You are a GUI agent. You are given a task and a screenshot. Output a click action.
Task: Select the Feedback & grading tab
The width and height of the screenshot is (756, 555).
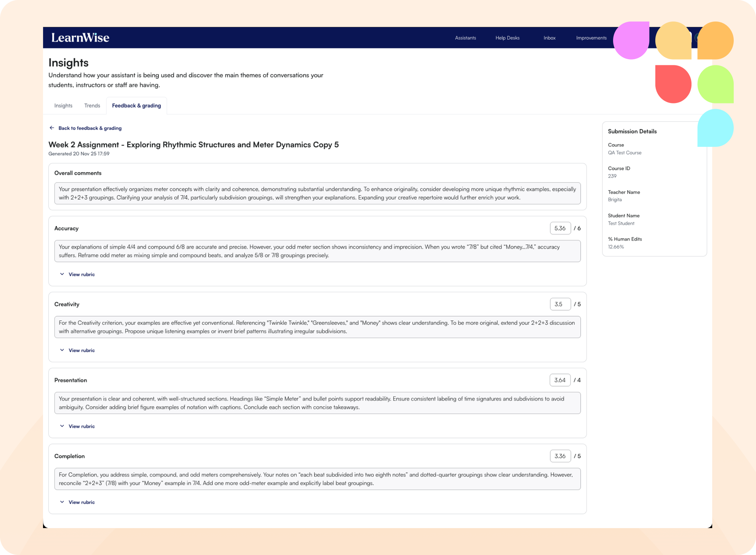coord(136,106)
